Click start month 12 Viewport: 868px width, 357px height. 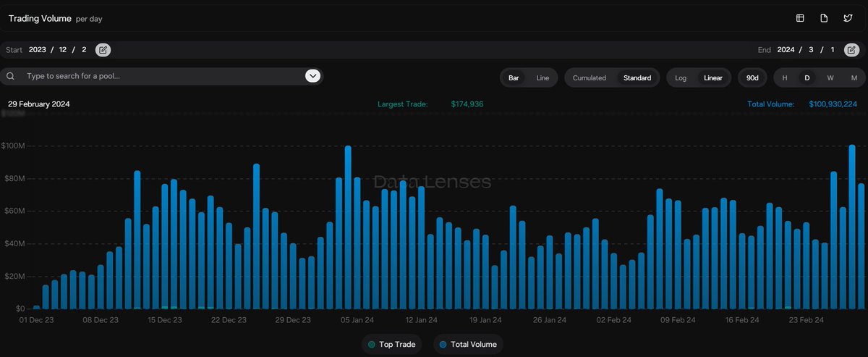64,50
